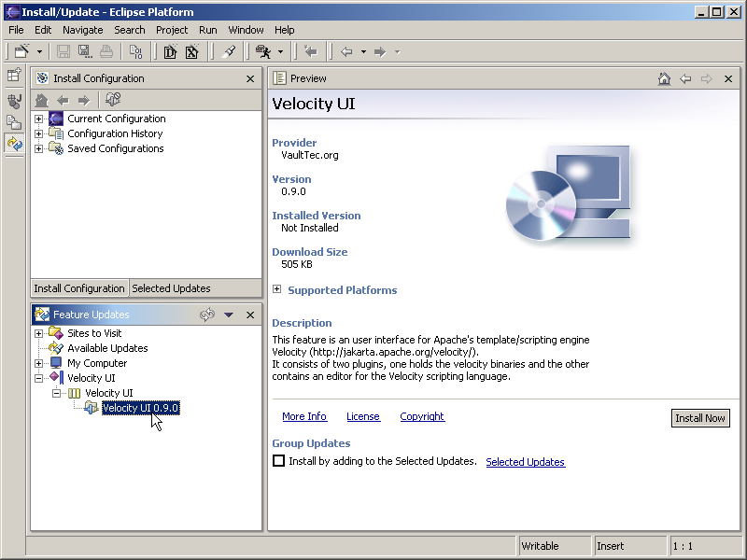747x560 pixels.
Task: Click the Open Perspective icon in sidebar
Action: 14,76
